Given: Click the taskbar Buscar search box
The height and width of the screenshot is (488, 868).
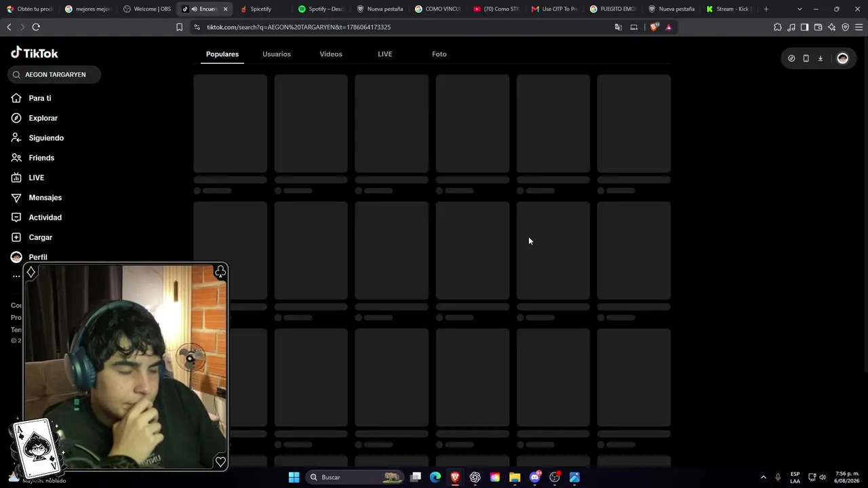Looking at the screenshot, I should 356,477.
